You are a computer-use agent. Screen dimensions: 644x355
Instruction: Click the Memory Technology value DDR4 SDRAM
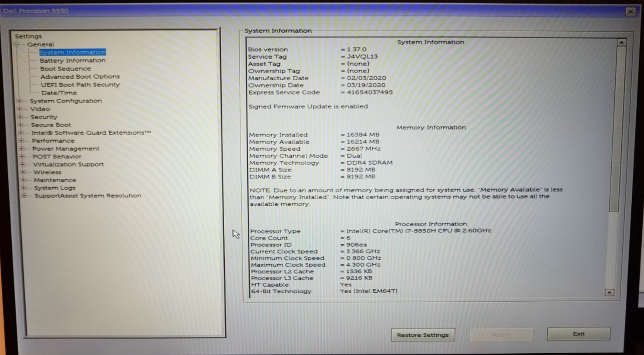tap(370, 162)
